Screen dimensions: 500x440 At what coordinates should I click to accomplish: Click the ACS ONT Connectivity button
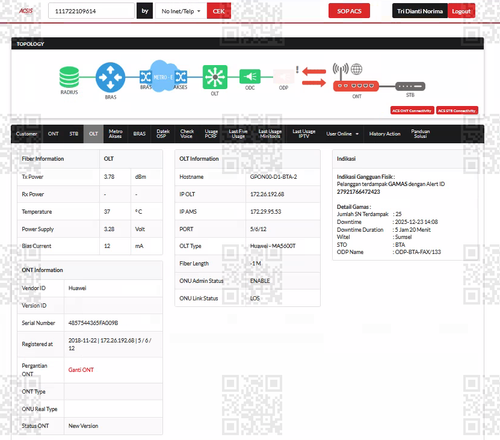(412, 110)
